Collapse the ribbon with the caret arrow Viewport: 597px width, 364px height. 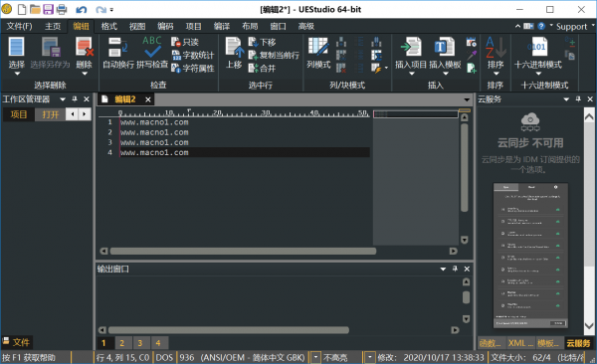[517, 26]
